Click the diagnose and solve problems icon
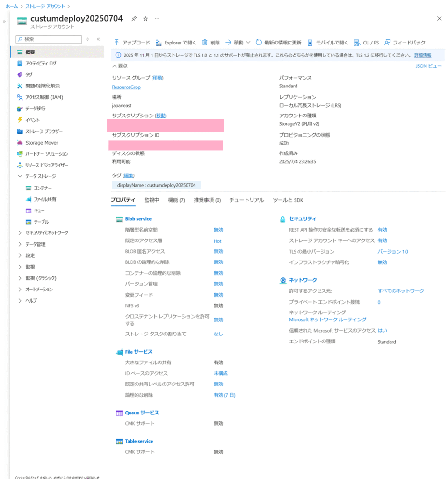 click(x=20, y=86)
